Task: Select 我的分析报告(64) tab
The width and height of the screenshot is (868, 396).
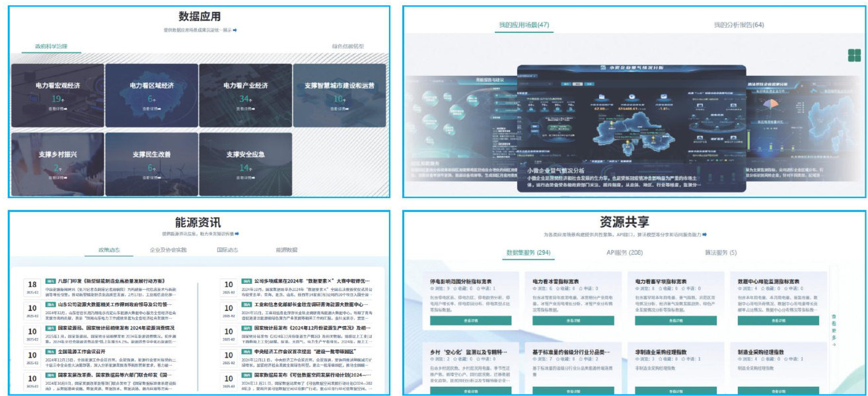Action: pos(739,25)
